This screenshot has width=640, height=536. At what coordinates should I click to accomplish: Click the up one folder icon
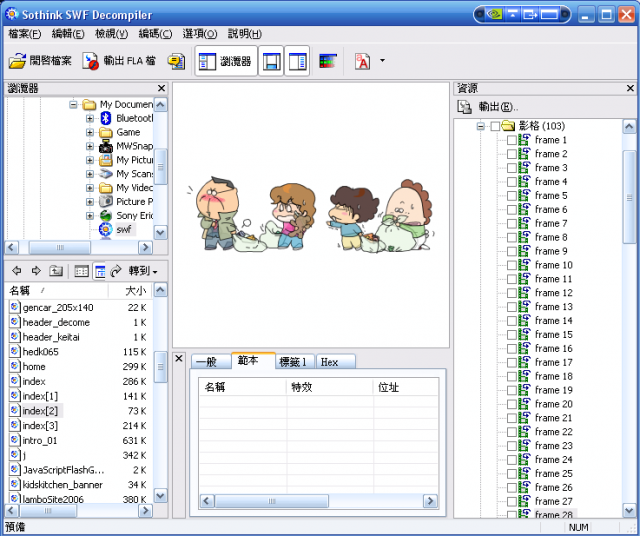tap(56, 270)
